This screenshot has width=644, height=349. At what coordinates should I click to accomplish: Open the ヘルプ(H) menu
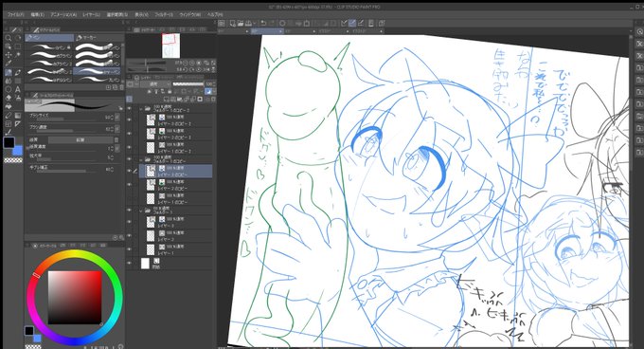(x=215, y=14)
